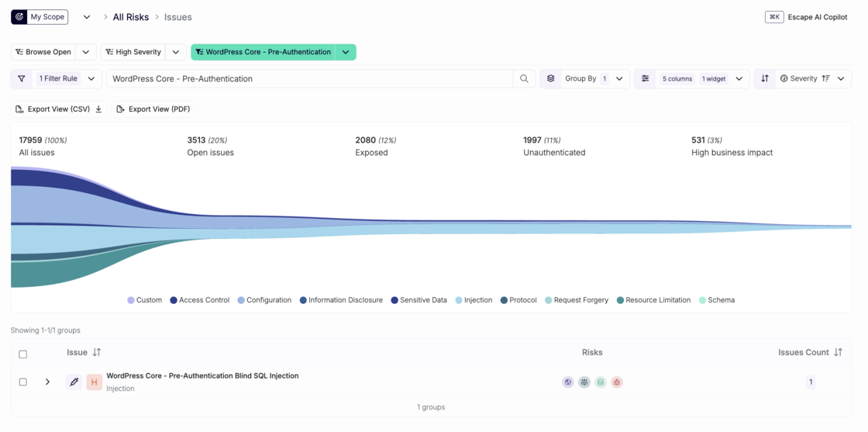Select WordPress Core - Pre-Authentication view tab
The height and width of the screenshot is (432, 868).
click(x=263, y=52)
